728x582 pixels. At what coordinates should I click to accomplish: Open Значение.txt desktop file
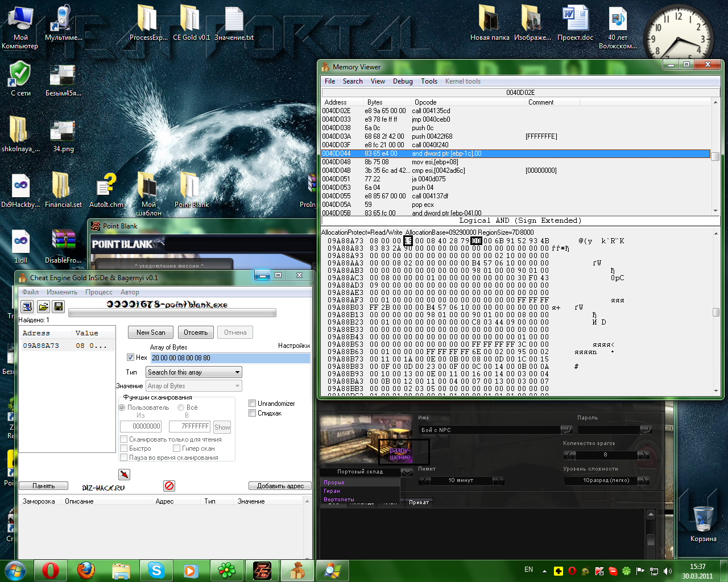[234, 23]
